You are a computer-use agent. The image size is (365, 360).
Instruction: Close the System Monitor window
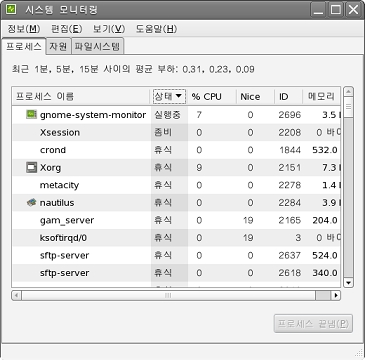pos(353,10)
